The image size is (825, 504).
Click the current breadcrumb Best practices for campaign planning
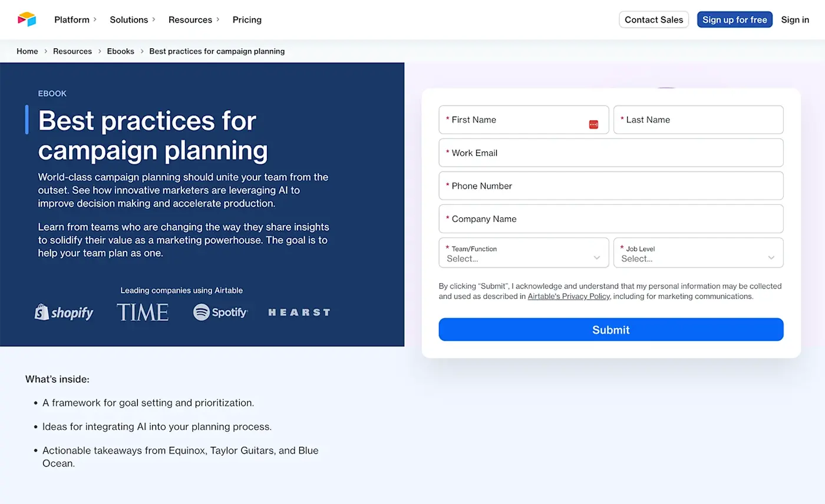click(217, 51)
